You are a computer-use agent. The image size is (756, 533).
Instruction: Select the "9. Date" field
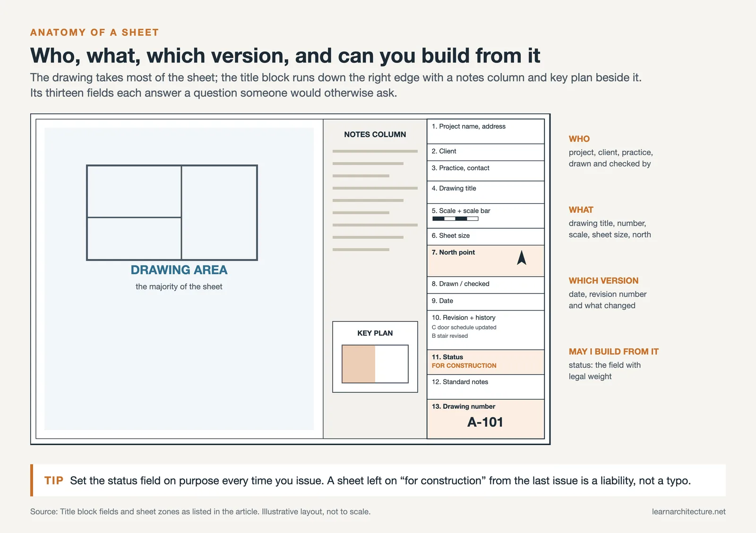pos(486,302)
